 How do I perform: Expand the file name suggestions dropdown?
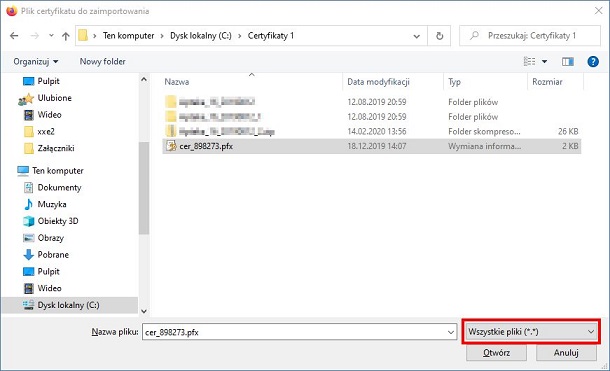coord(450,332)
